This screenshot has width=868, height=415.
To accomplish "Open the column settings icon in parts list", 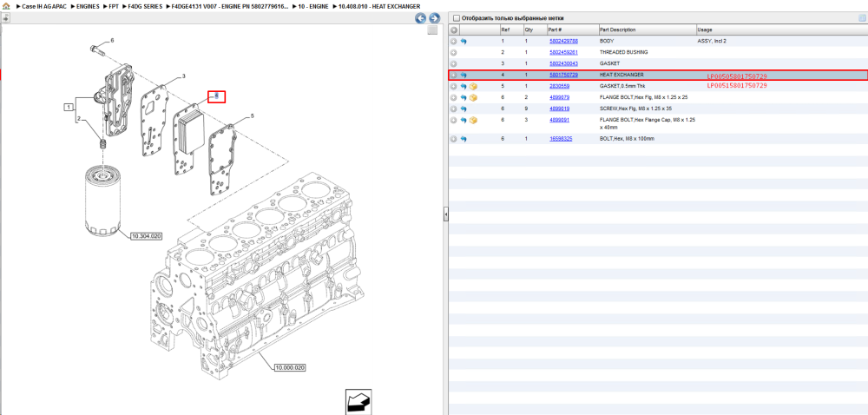I will pyautogui.click(x=862, y=18).
